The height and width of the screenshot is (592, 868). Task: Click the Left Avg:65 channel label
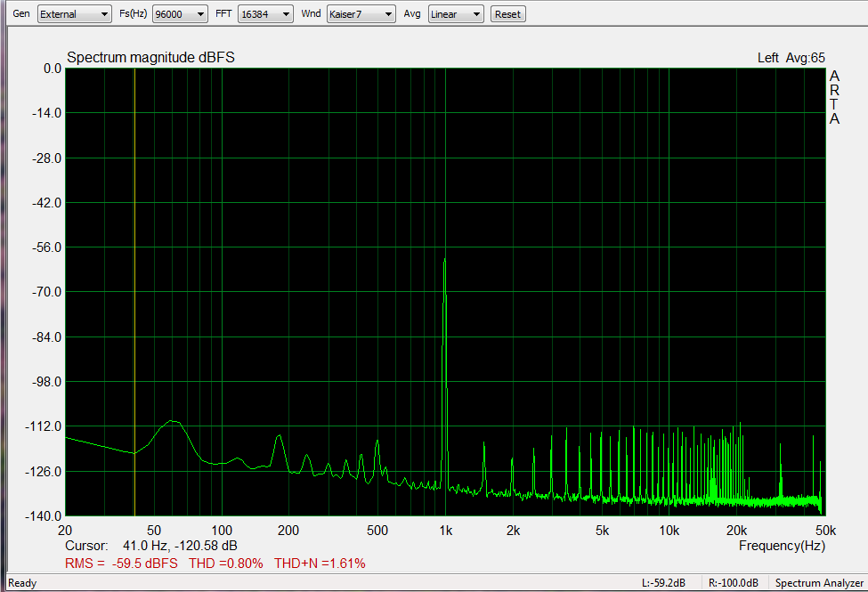click(x=791, y=58)
